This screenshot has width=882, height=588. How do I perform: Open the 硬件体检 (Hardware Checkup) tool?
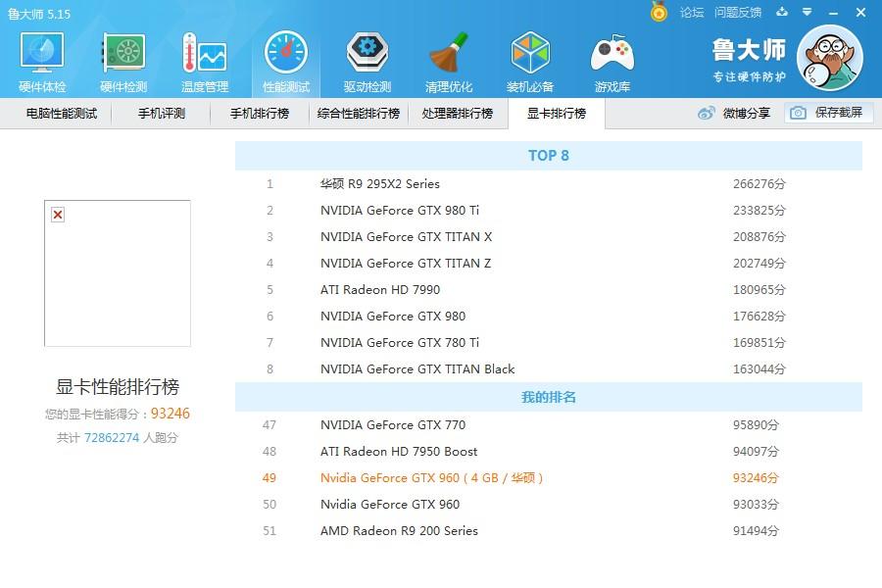(x=41, y=59)
